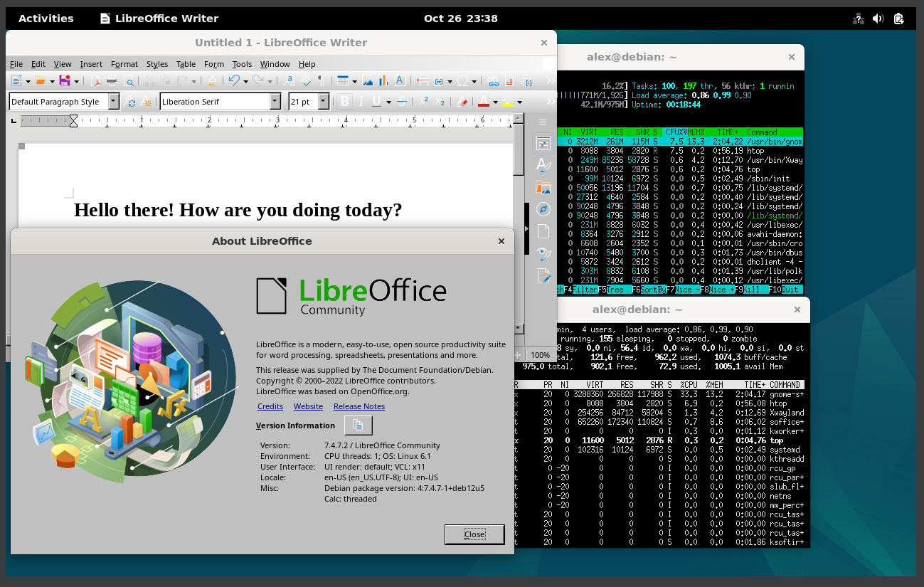Open the paragraph style dropdown

[x=114, y=101]
